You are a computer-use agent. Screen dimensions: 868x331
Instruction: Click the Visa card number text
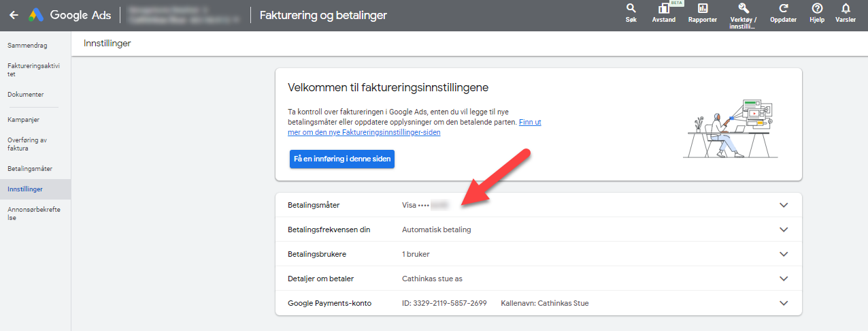pos(426,205)
